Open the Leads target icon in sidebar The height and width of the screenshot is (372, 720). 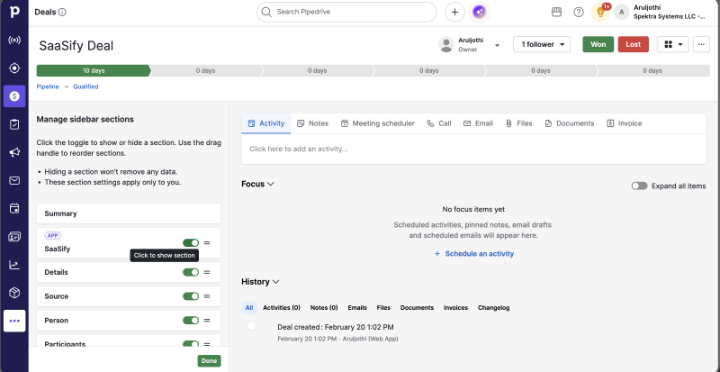[14, 68]
